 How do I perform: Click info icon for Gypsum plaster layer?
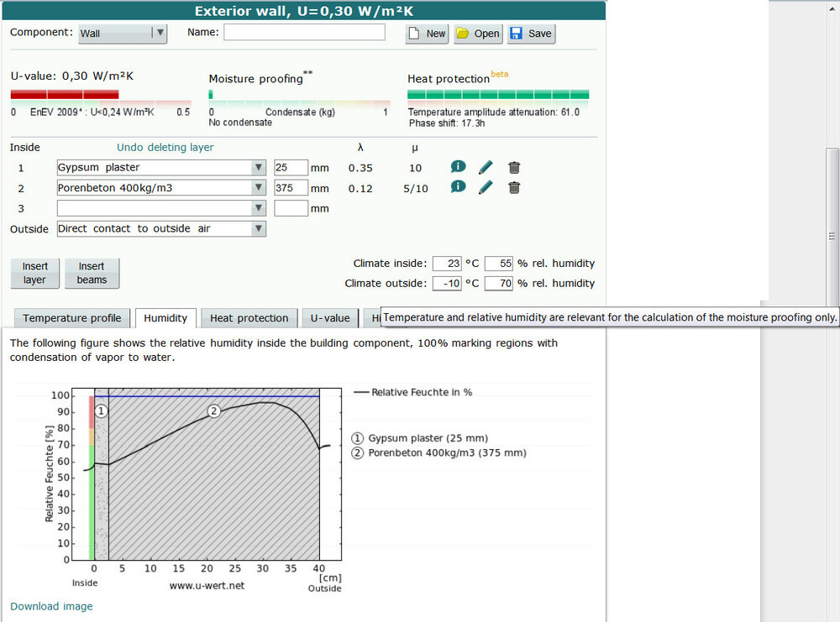(x=458, y=167)
